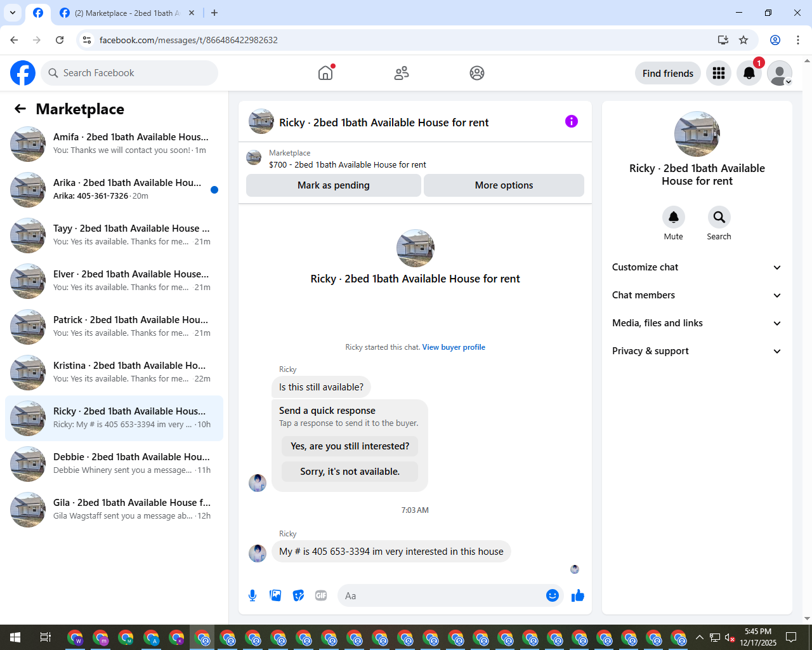Click the listing thumbnail under Marketplace header

click(x=254, y=158)
